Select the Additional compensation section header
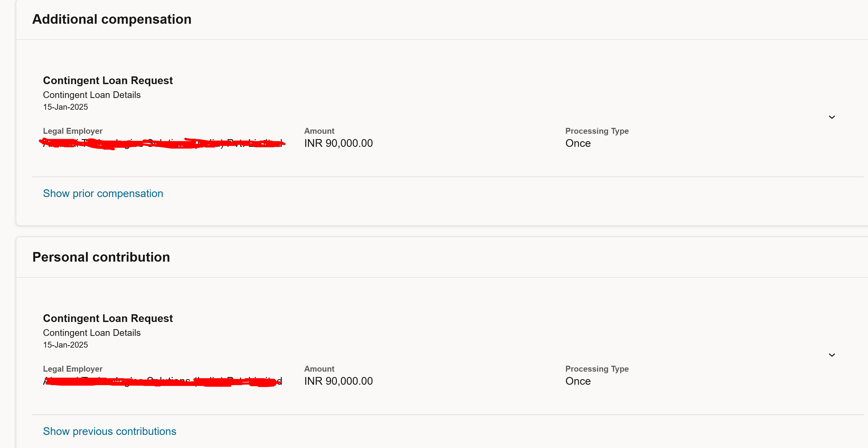The width and height of the screenshot is (868, 448). tap(112, 19)
